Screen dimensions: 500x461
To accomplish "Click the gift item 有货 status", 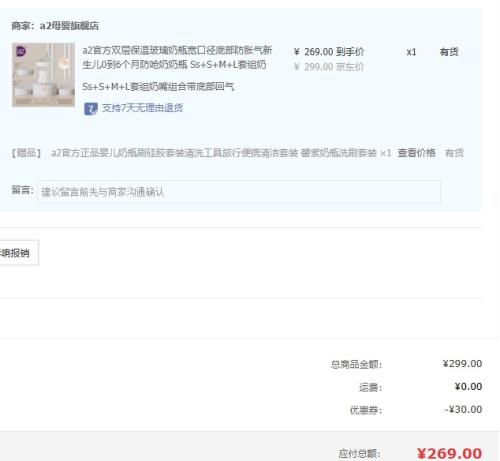I will (x=454, y=153).
